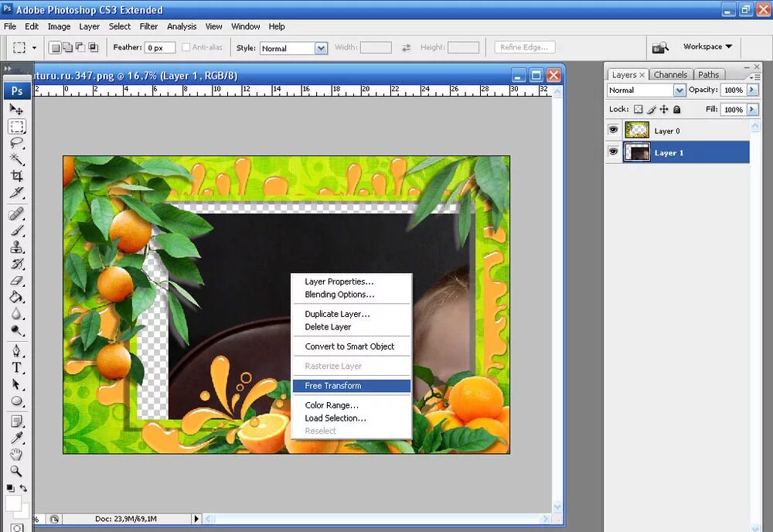The height and width of the screenshot is (532, 773).
Task: Choose Duplicate Layer in context menu
Action: [x=352, y=314]
